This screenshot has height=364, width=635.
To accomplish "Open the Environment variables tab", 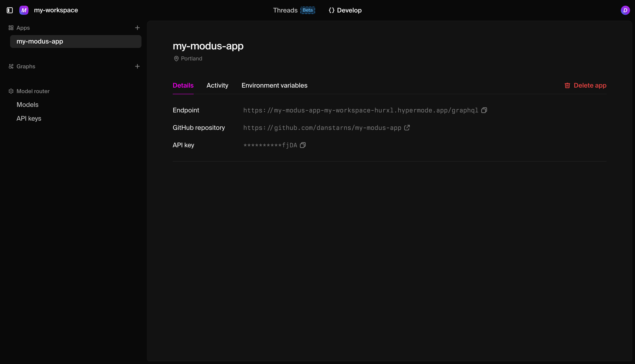I will [274, 86].
